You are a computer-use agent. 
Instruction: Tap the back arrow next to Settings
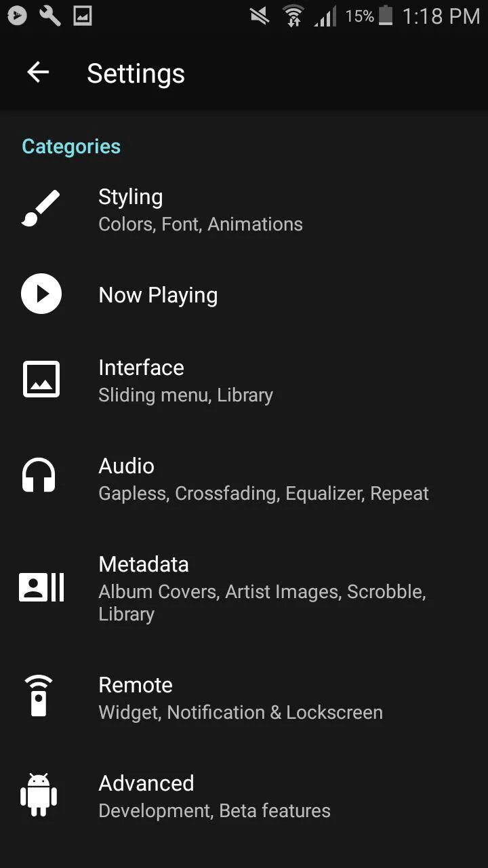38,73
